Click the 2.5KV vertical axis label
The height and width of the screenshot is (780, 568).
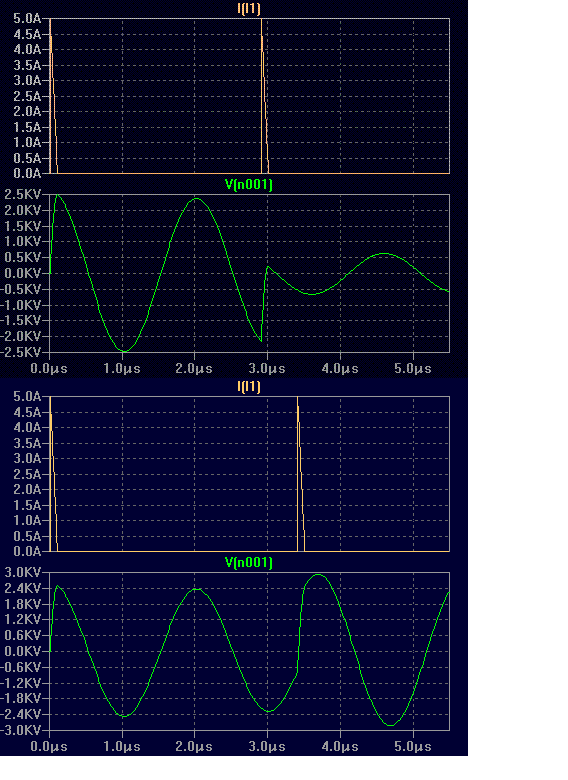(22, 195)
